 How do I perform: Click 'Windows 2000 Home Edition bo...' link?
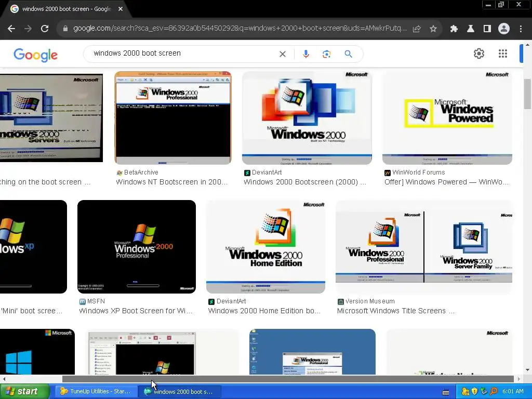click(264, 311)
